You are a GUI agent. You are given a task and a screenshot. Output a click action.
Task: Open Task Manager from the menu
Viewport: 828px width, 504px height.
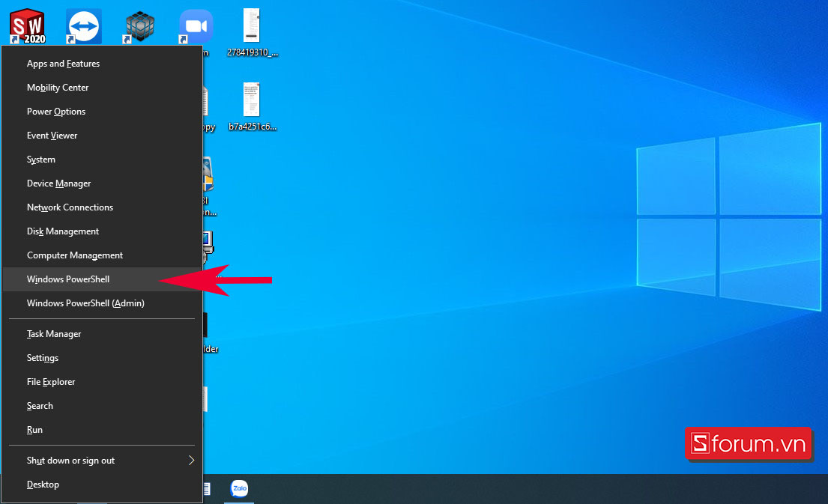[x=103, y=334]
